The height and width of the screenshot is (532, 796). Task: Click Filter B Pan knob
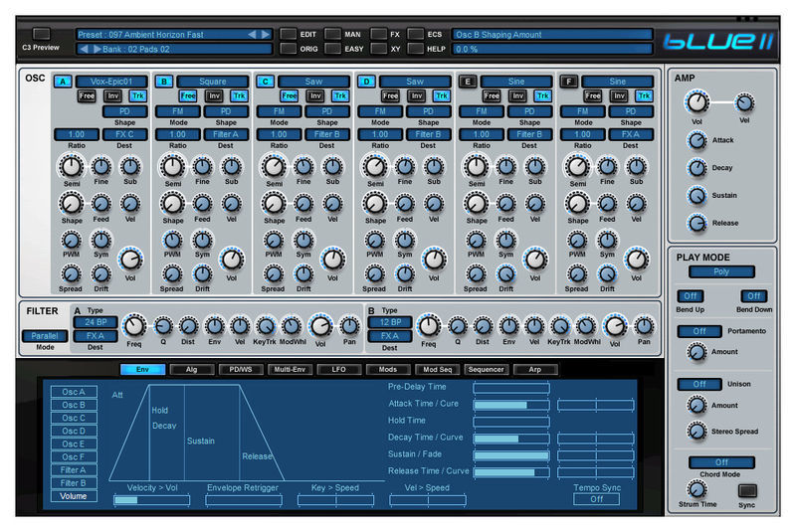coord(644,326)
